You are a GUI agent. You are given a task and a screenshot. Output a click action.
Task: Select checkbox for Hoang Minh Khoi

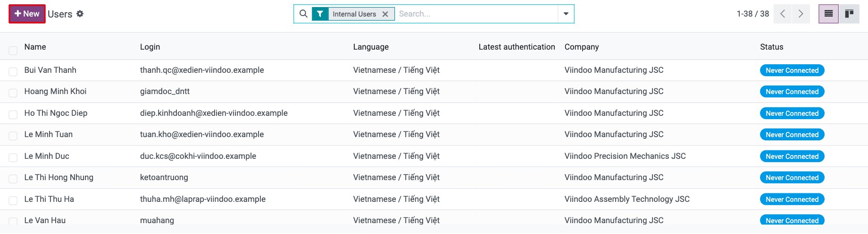[13, 93]
